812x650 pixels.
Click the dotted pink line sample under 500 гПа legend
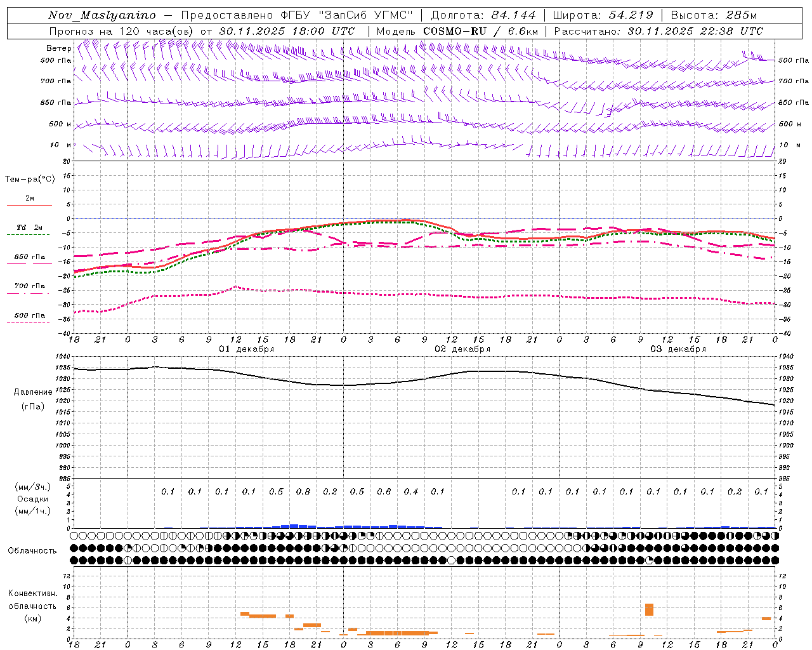click(29, 323)
